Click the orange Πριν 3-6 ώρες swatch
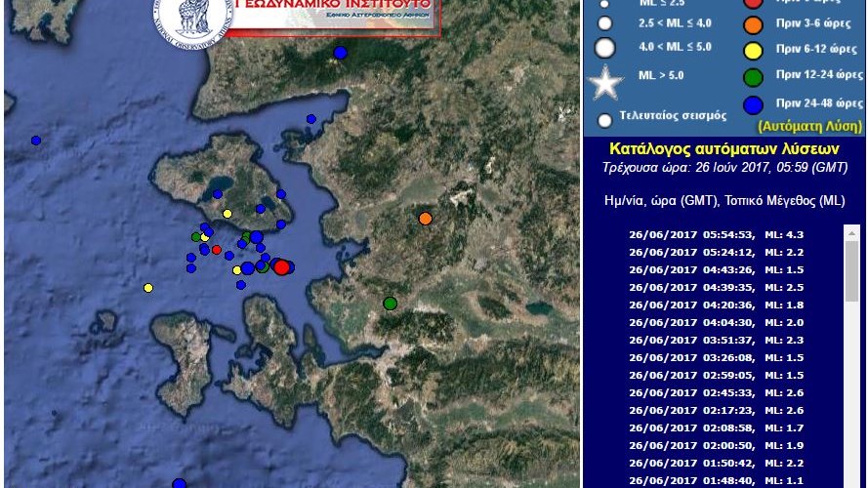The height and width of the screenshot is (488, 868). pos(753,25)
